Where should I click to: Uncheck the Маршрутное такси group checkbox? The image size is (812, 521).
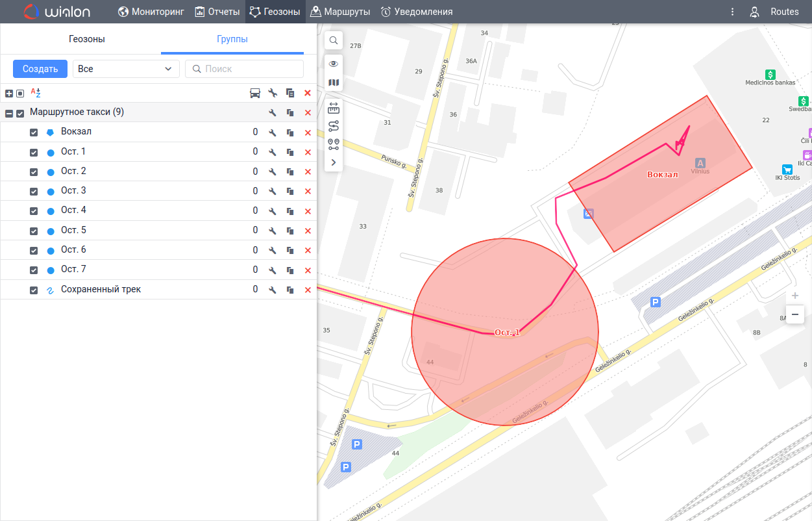click(20, 113)
